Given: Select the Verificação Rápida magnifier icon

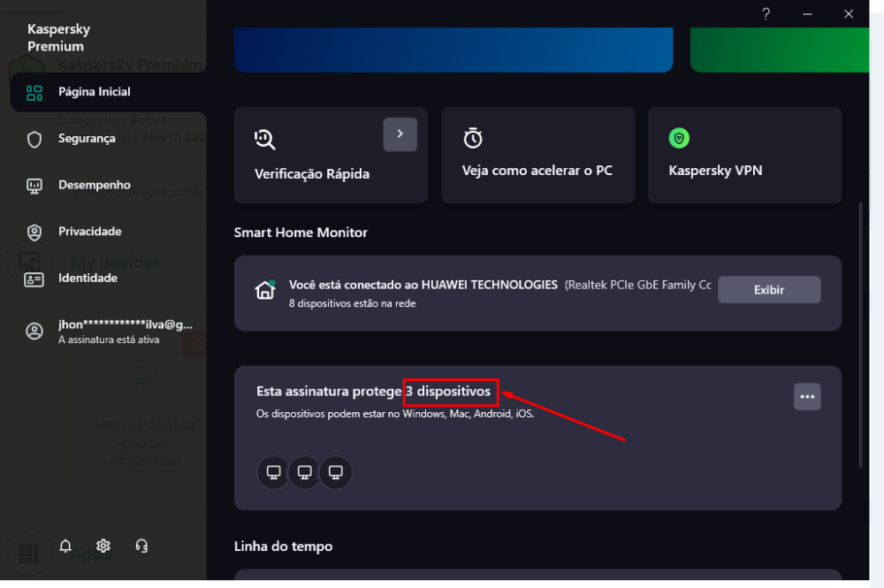Looking at the screenshot, I should tap(265, 138).
